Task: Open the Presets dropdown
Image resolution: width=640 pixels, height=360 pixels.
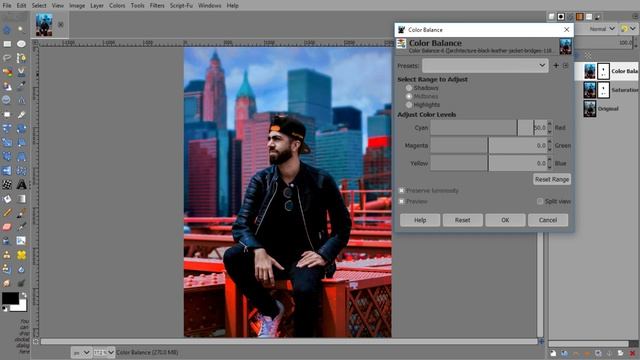Action: pyautogui.click(x=485, y=65)
